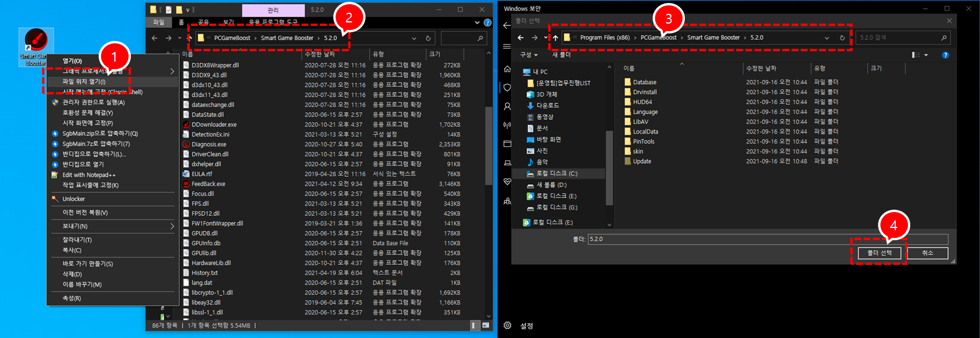
Task: Click the Explorer window Back arrow
Action: (x=154, y=38)
